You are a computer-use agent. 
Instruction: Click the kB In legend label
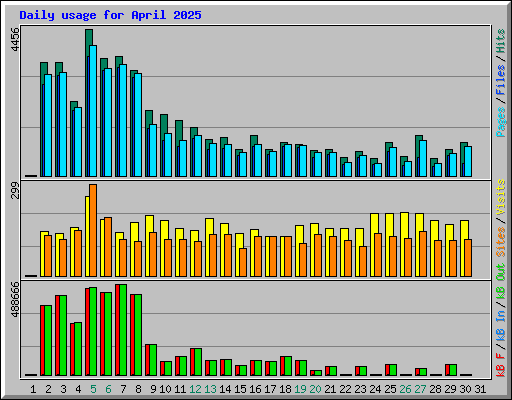pyautogui.click(x=501, y=326)
